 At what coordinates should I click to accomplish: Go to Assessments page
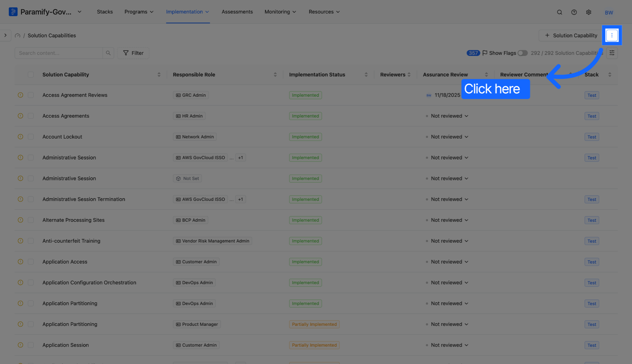pyautogui.click(x=237, y=12)
